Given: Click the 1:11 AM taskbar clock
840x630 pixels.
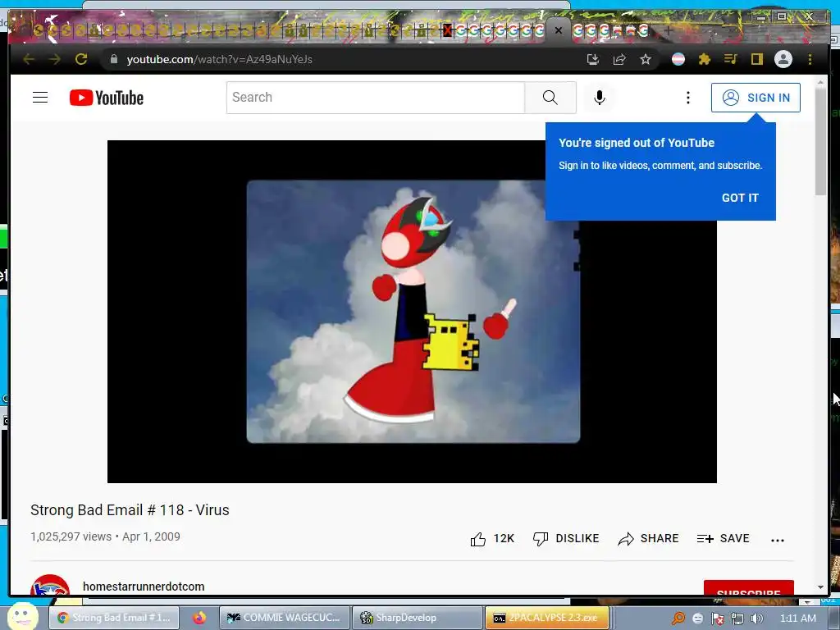Looking at the screenshot, I should point(798,619).
